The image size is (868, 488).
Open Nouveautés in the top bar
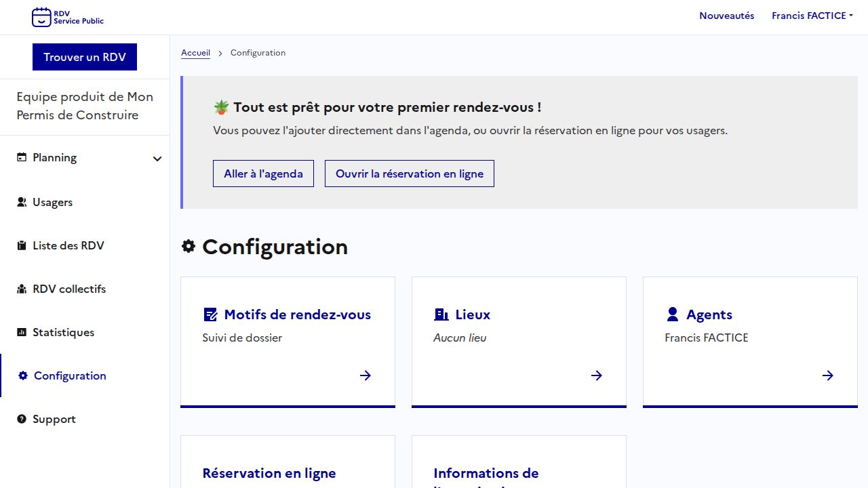[x=726, y=16]
